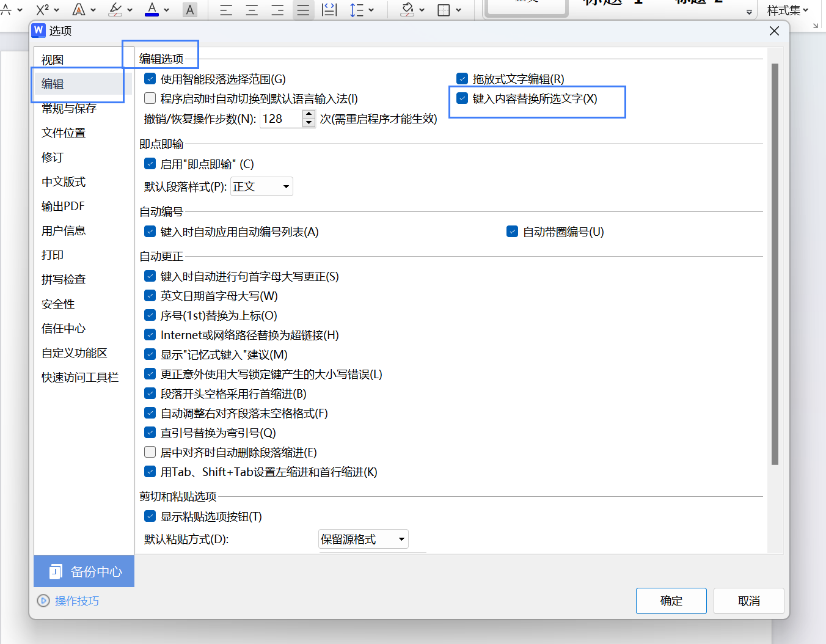Viewport: 826px width, 644px height.
Task: Open the borders dropdown arrow
Action: (x=458, y=10)
